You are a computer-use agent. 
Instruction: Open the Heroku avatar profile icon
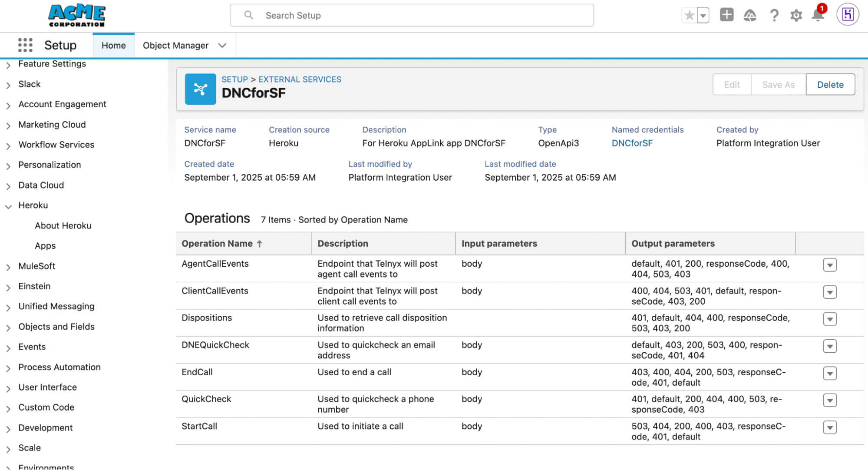[x=847, y=14]
